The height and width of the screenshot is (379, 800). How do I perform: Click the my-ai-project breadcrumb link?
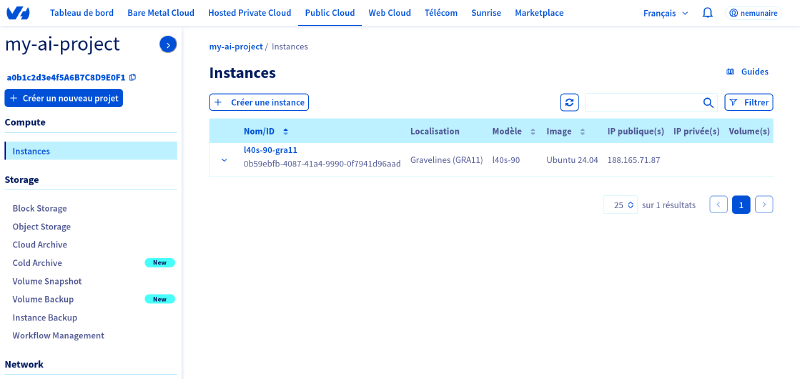tap(236, 46)
